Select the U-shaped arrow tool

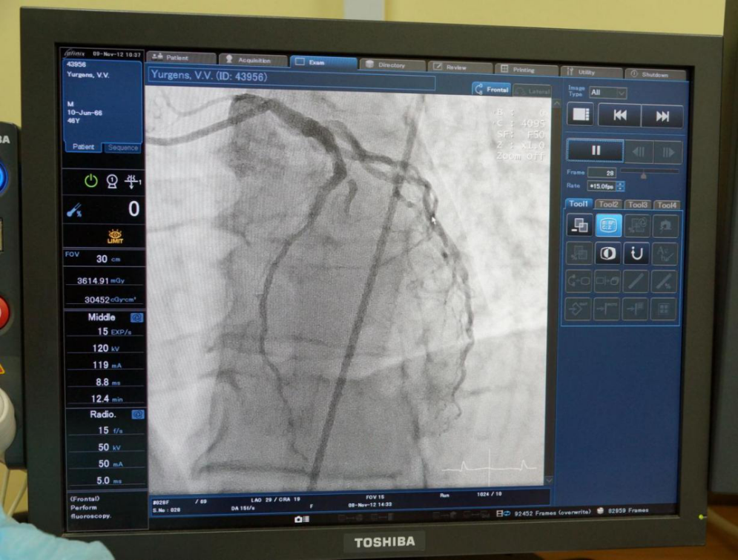(636, 254)
